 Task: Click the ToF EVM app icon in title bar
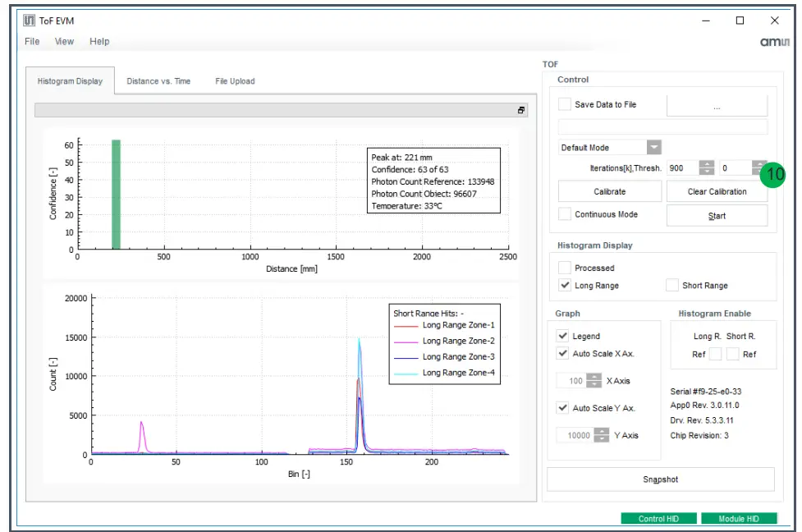(29, 21)
